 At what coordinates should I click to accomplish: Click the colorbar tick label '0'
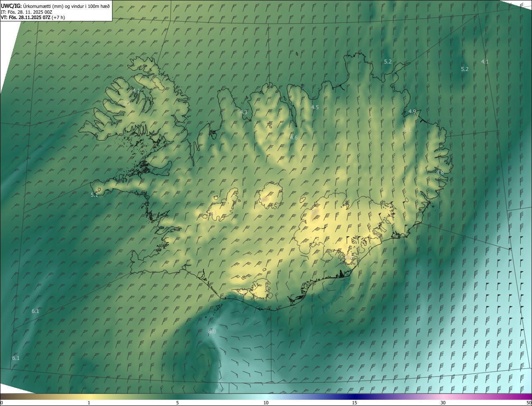[x=2, y=403]
